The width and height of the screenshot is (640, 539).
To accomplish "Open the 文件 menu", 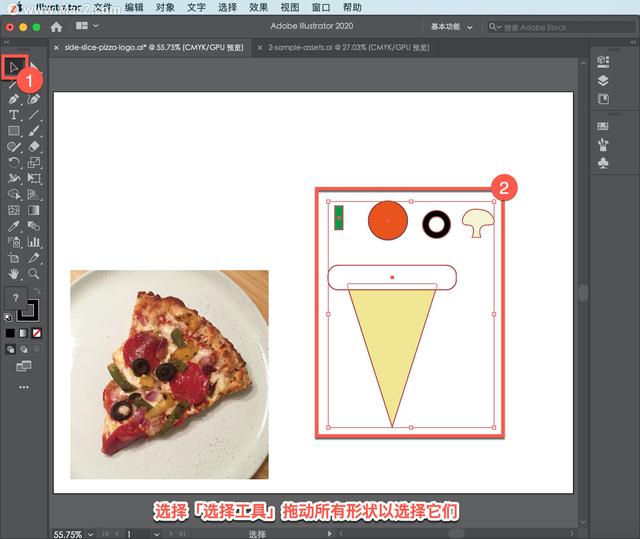I will (102, 7).
